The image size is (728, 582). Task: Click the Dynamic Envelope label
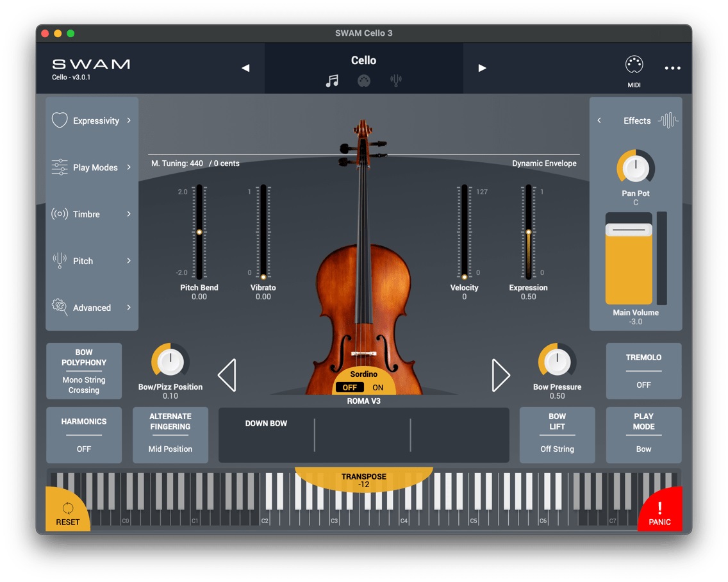tap(544, 163)
